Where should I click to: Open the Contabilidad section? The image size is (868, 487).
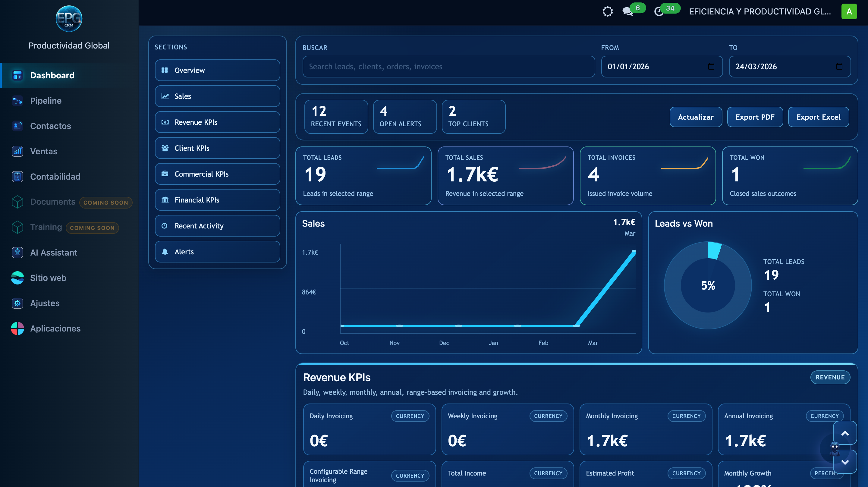point(55,176)
